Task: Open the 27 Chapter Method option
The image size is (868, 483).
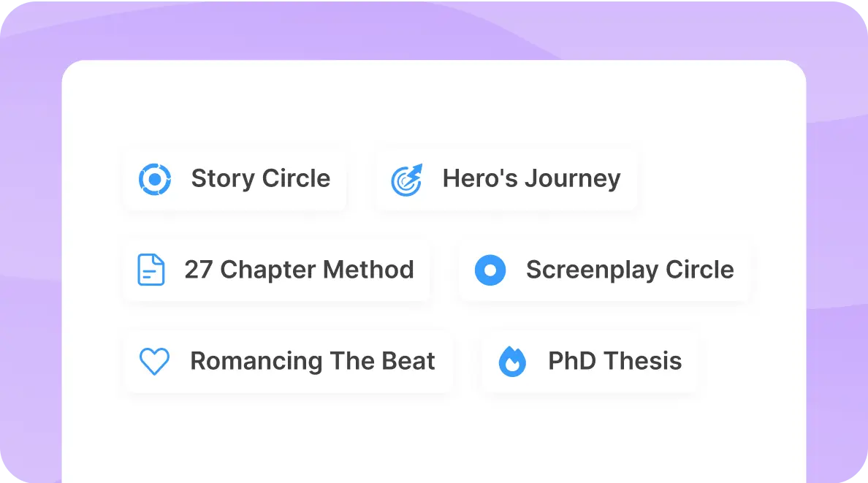Action: (x=277, y=270)
